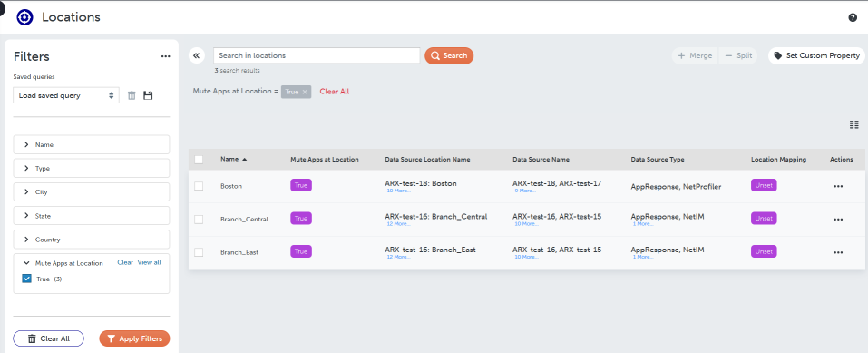Click the Mute Apps at Location column header
Screen dimensions: 868x353
point(325,160)
